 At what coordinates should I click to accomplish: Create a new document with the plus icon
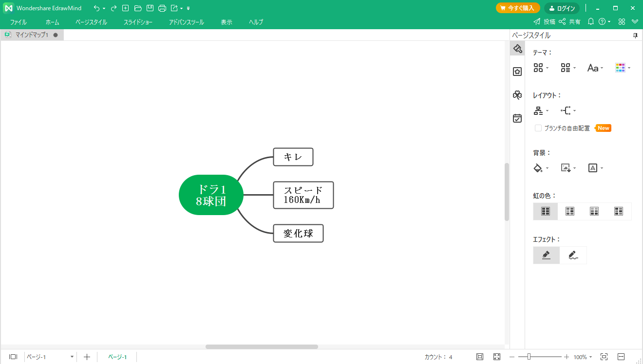point(126,8)
